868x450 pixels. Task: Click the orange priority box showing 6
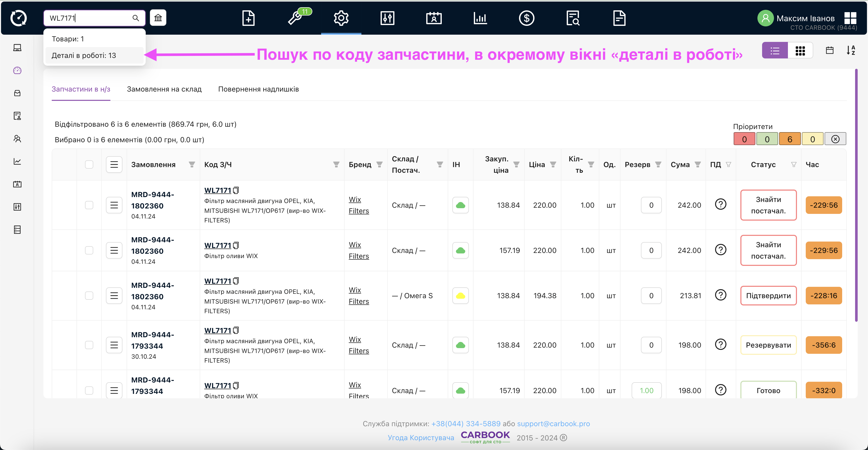click(789, 139)
